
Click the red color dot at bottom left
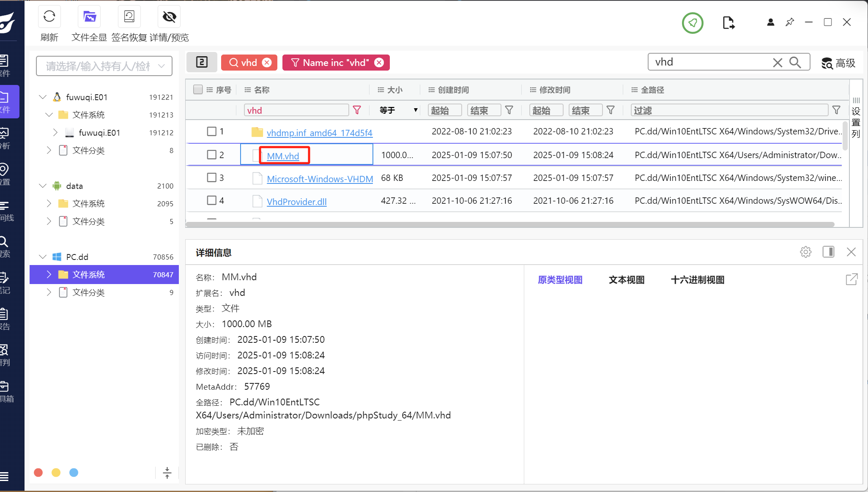38,473
